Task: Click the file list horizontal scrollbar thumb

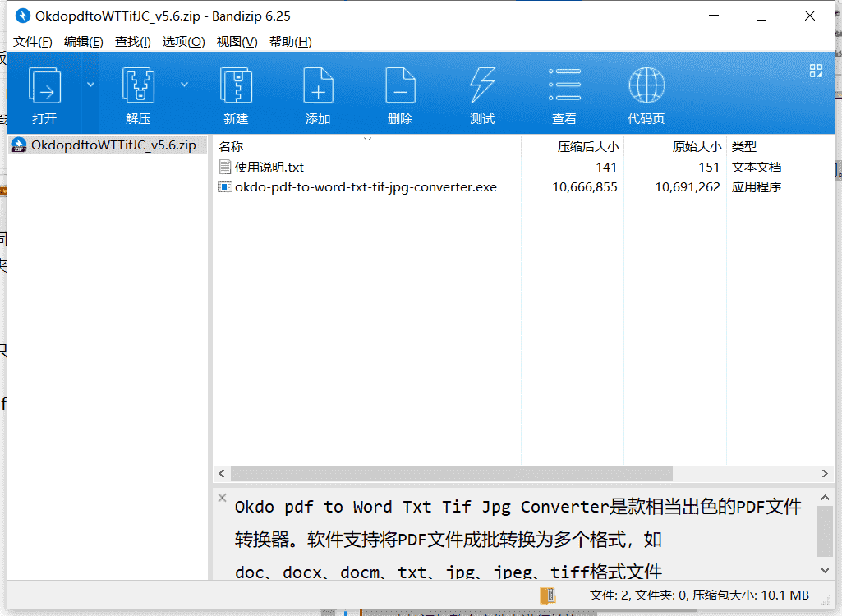Action: (452, 473)
